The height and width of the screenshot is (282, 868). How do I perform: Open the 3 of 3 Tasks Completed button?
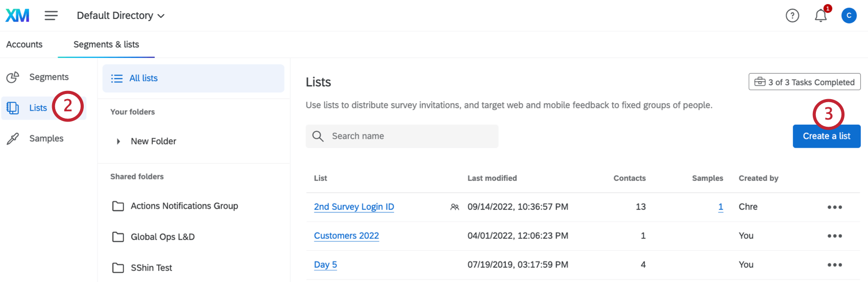coord(804,82)
